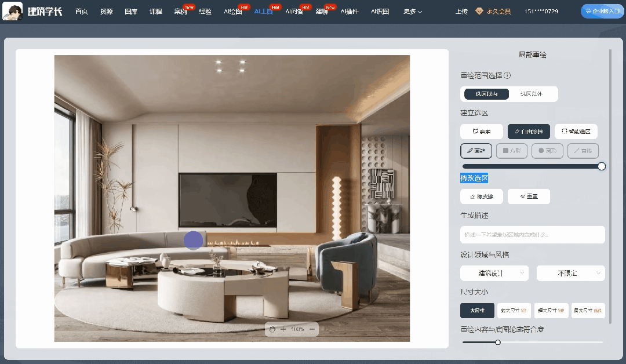Activate the 橡皮擦 eraser tool

[x=482, y=196]
